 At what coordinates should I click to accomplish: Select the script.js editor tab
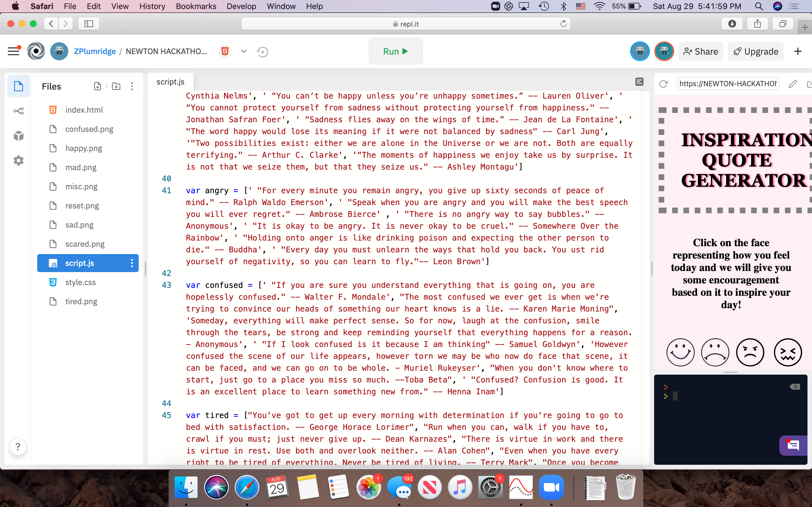tap(171, 82)
